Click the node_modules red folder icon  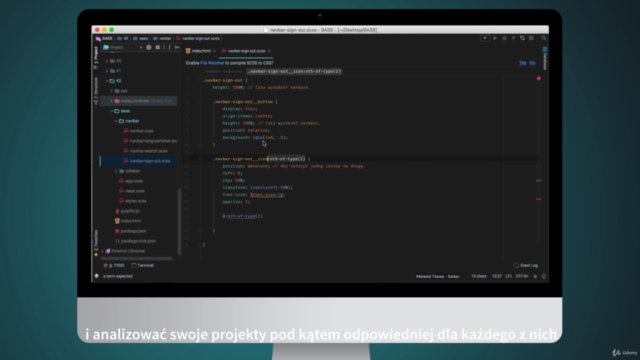[x=117, y=101]
